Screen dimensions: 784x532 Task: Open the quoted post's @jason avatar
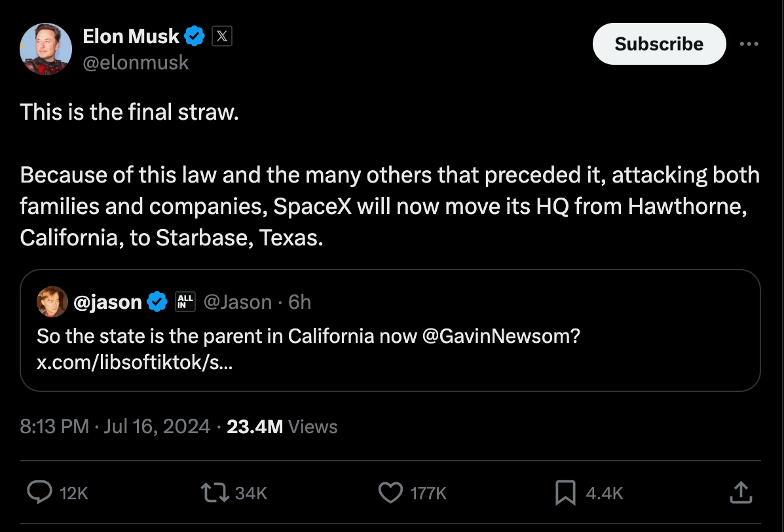(x=52, y=302)
